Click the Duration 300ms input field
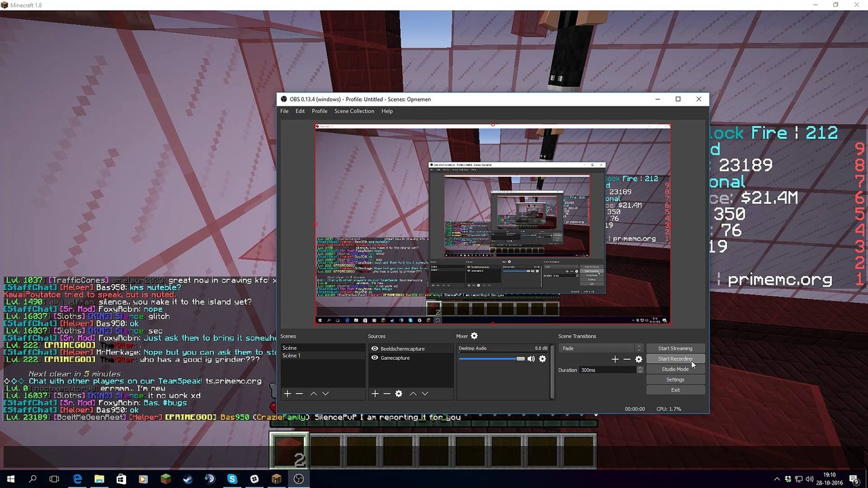Screen dimensions: 868x488 pyautogui.click(x=608, y=370)
